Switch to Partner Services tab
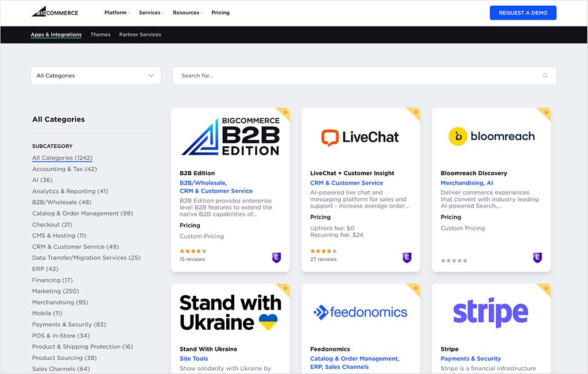The height and width of the screenshot is (374, 588). 140,34
